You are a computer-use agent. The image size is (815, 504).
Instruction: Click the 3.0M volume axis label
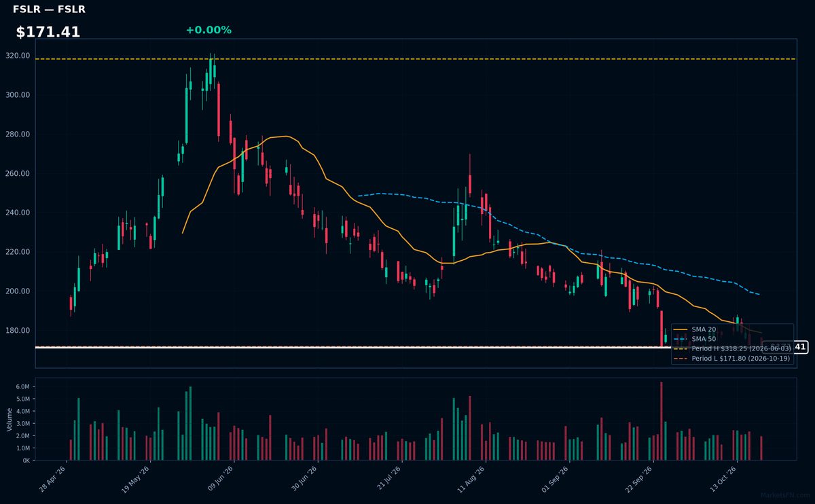point(23,423)
